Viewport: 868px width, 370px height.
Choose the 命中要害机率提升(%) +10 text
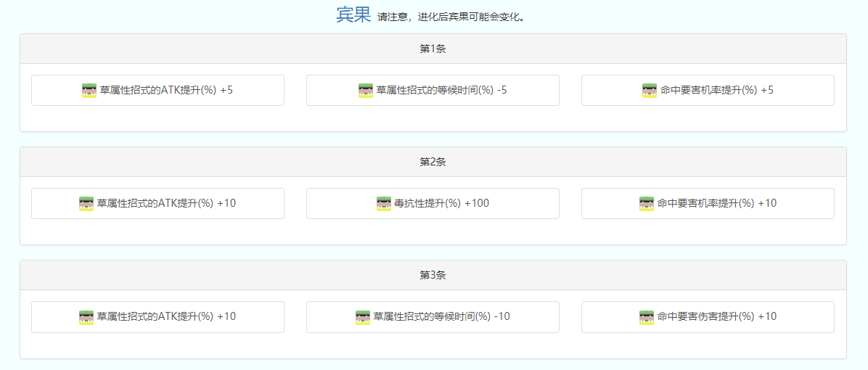717,203
